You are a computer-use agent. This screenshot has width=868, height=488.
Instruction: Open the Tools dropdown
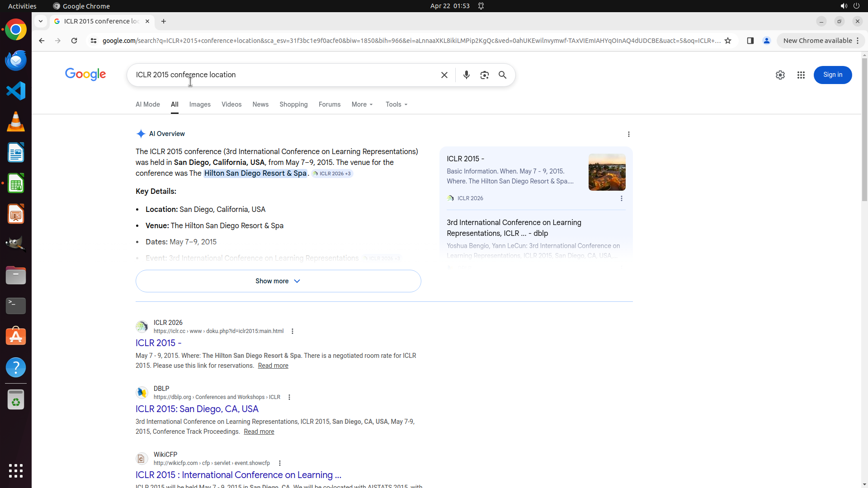pyautogui.click(x=396, y=104)
